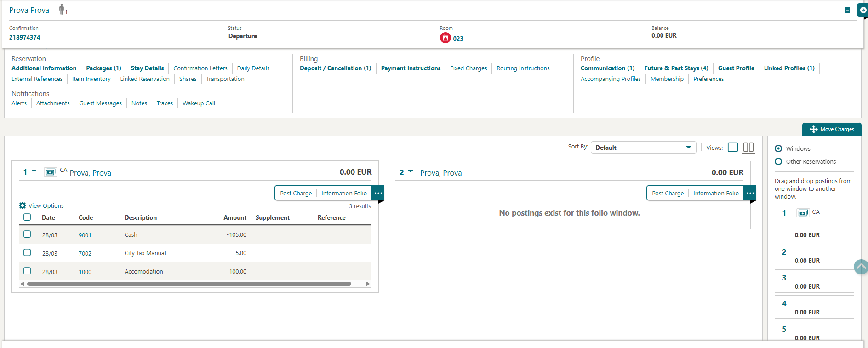Open the Alerts notifications link
Screen dimensions: 868x348
(x=19, y=103)
